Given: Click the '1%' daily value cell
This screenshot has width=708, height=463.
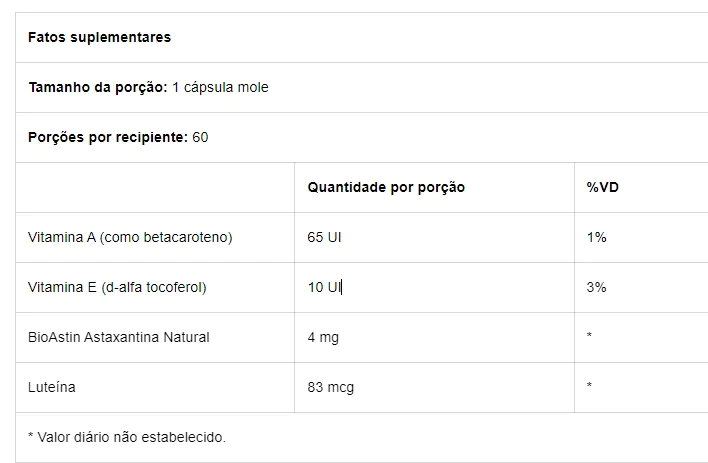Looking at the screenshot, I should 597,237.
